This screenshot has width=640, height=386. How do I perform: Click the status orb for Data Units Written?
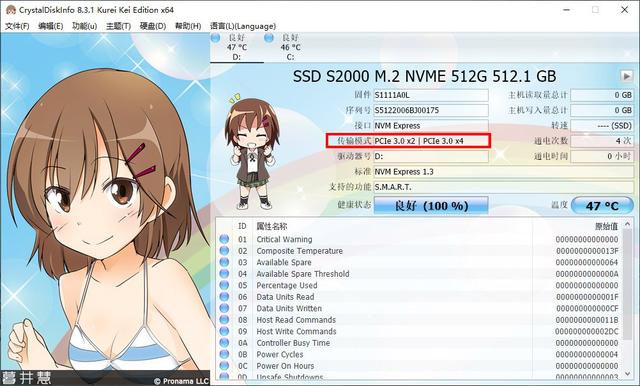tap(224, 308)
